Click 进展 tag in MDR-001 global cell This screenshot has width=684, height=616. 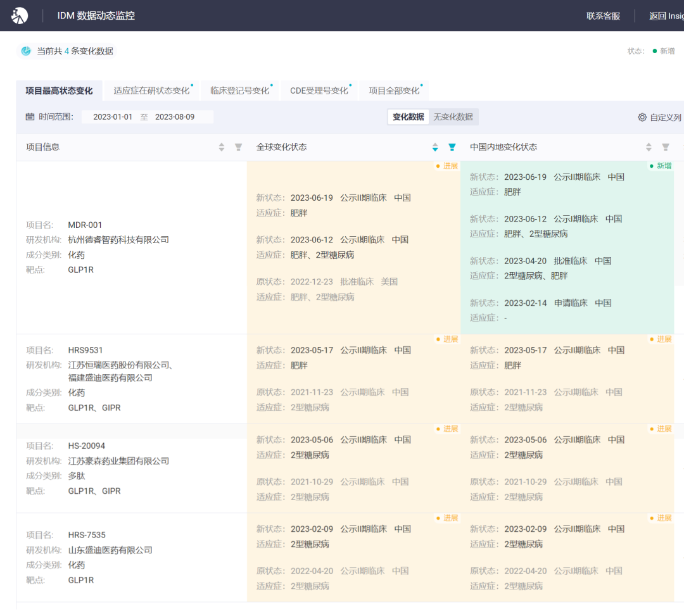pyautogui.click(x=447, y=166)
